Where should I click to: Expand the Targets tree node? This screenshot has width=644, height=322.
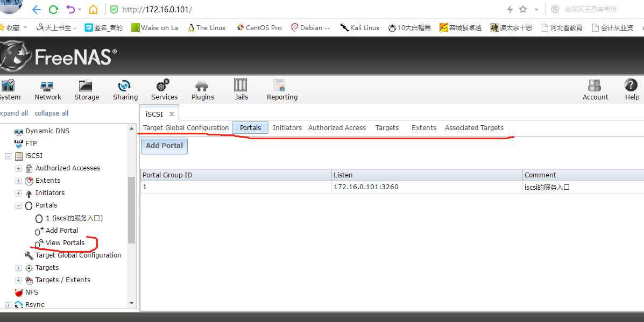(18, 268)
